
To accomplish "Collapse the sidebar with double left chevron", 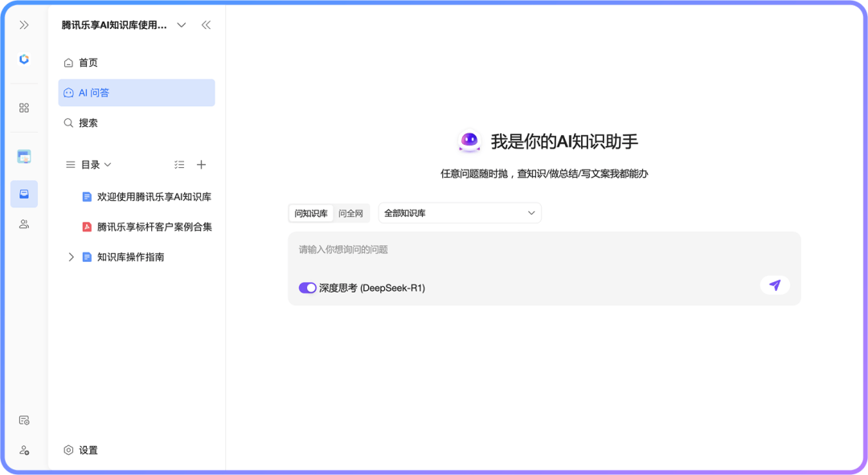I will pos(206,25).
